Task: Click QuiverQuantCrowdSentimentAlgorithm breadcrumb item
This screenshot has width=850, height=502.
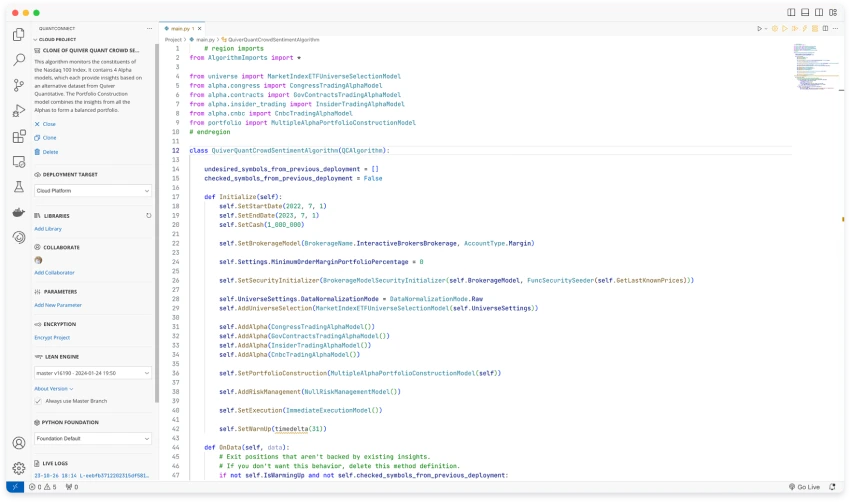Action: 273,40
